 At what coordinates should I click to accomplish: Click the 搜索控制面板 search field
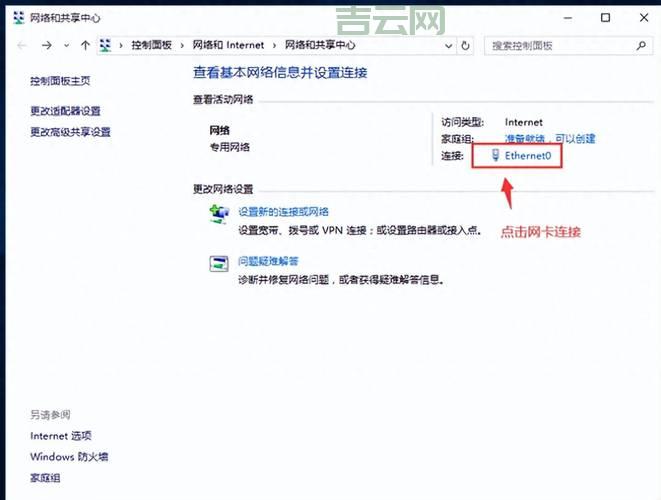[x=568, y=46]
